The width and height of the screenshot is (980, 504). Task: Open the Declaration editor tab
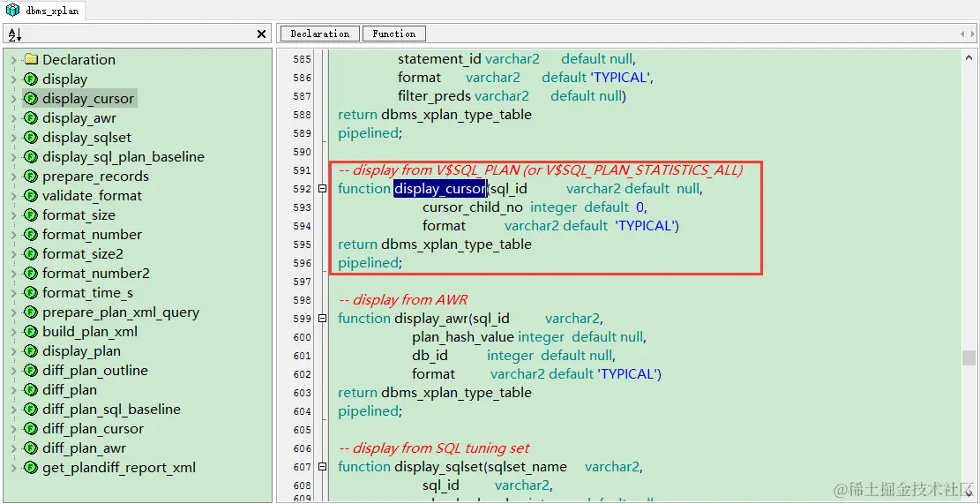tap(320, 34)
